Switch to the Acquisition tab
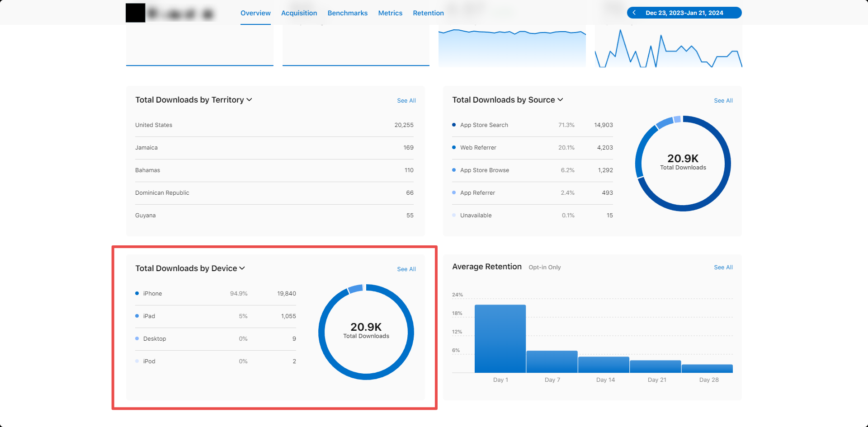 299,13
